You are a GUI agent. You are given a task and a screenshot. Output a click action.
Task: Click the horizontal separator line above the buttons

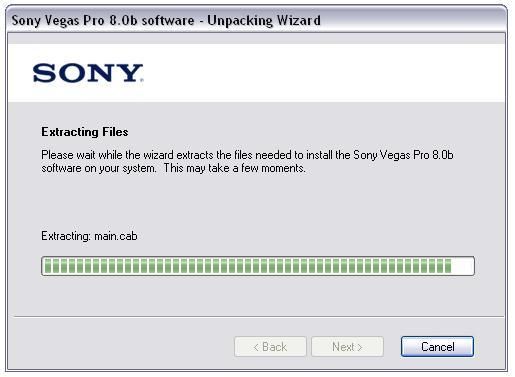(x=259, y=316)
